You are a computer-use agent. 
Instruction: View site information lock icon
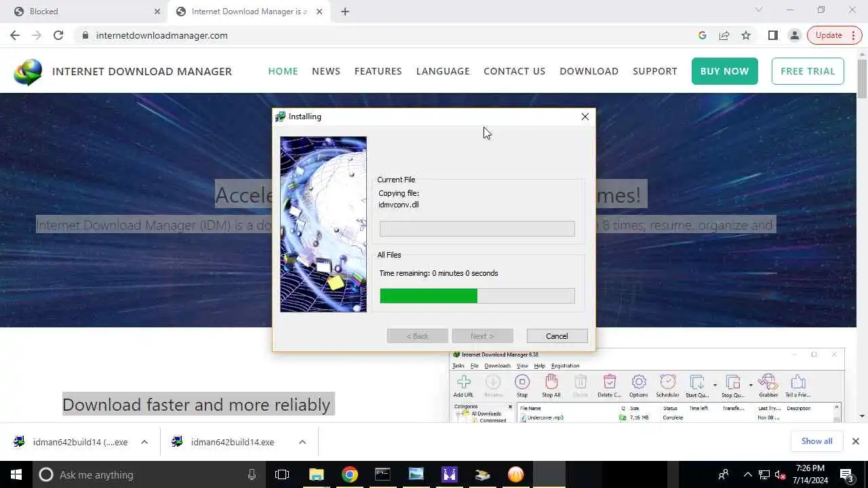[x=85, y=35]
